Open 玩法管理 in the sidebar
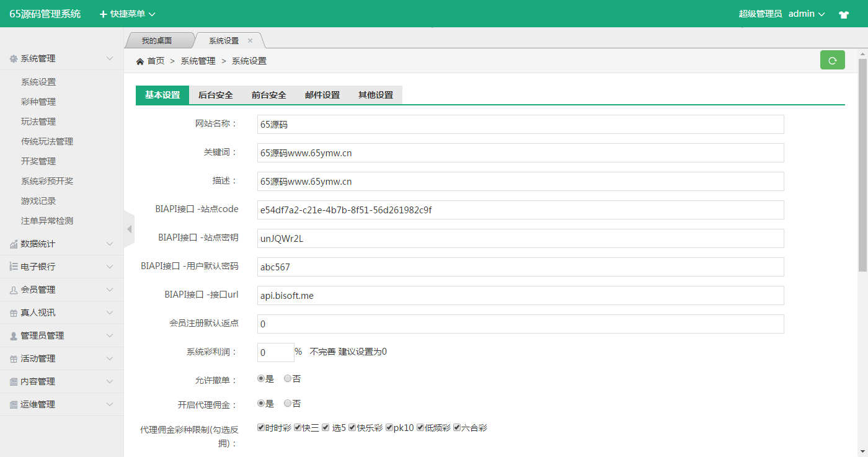The width and height of the screenshot is (868, 457). pyautogui.click(x=38, y=122)
